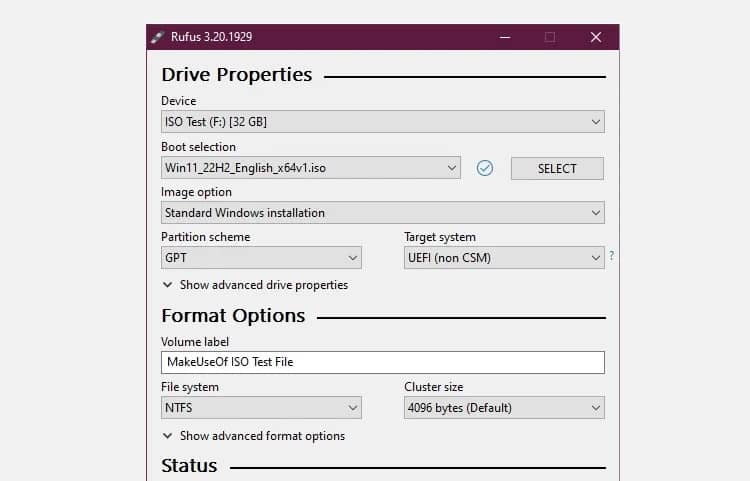Expand Show advanced drive properties

coord(264,285)
